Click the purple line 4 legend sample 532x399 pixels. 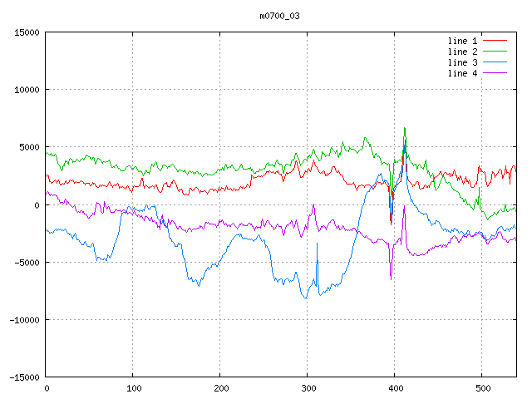coord(495,73)
